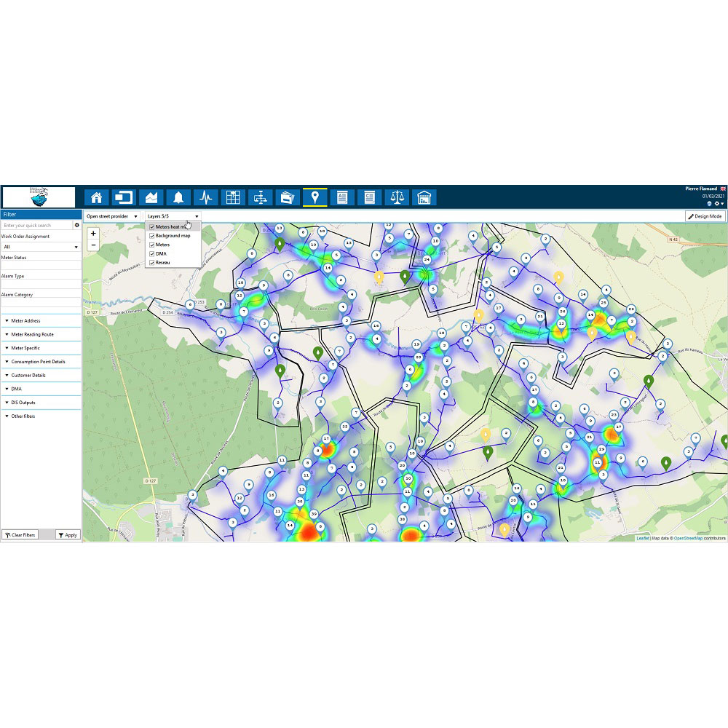Viewport: 728px width, 728px height.
Task: Toggle the Background map layer checkbox
Action: (151, 236)
